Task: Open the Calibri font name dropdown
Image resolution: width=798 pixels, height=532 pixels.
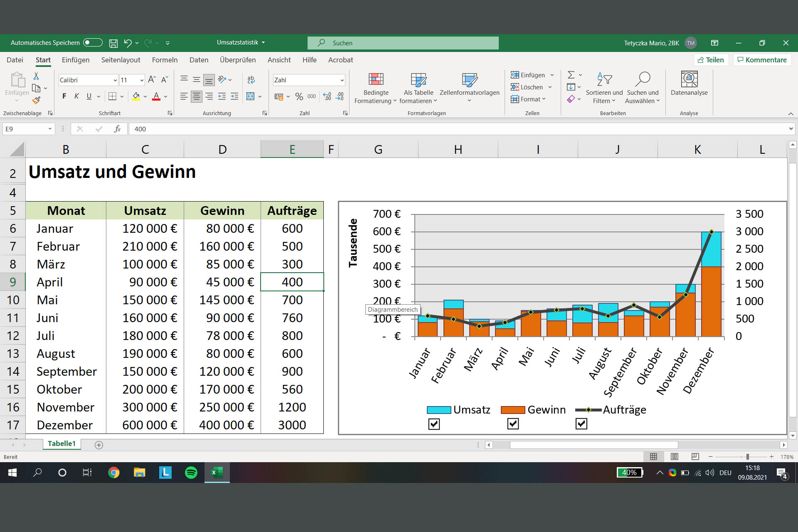Action: (x=115, y=80)
